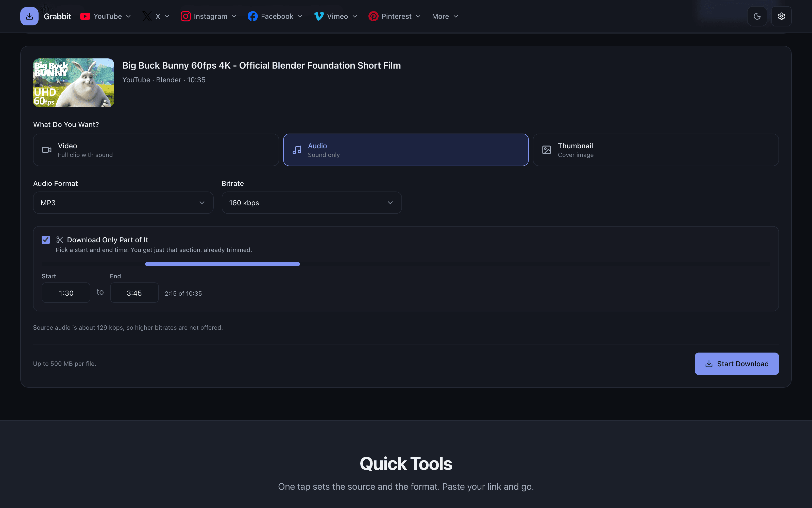Open settings via the gear icon

tap(782, 16)
